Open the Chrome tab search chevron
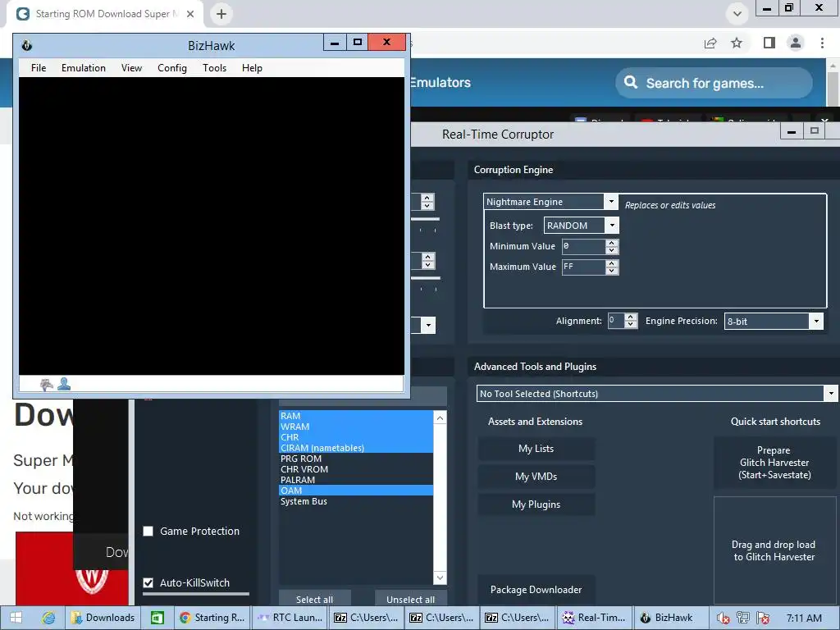Image resolution: width=840 pixels, height=630 pixels. coord(737,14)
